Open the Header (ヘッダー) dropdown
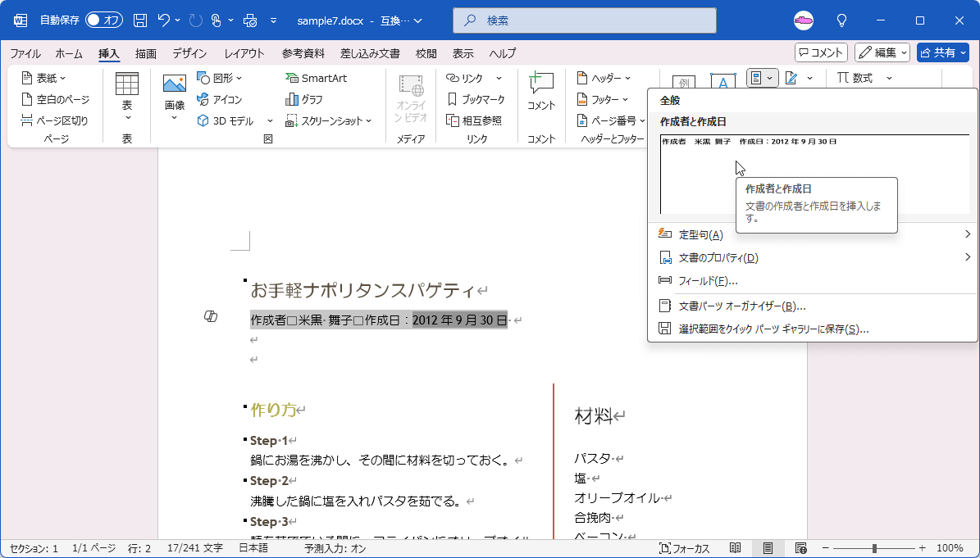Viewport: 980px width, 558px height. pyautogui.click(x=604, y=78)
